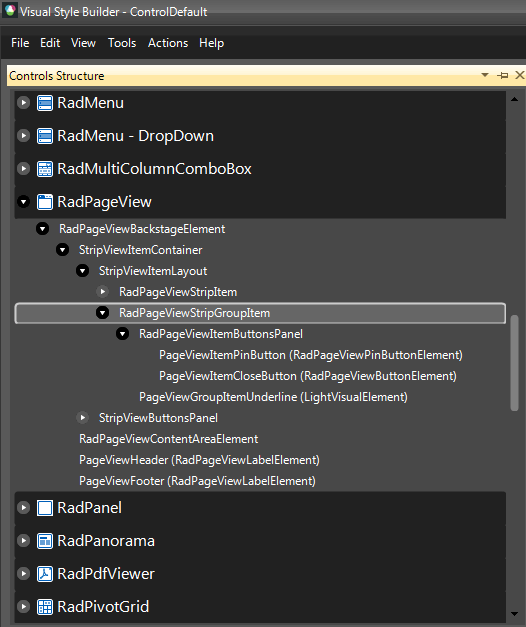The width and height of the screenshot is (526, 627).
Task: Click the vertical scrollbar thumb
Action: point(514,363)
